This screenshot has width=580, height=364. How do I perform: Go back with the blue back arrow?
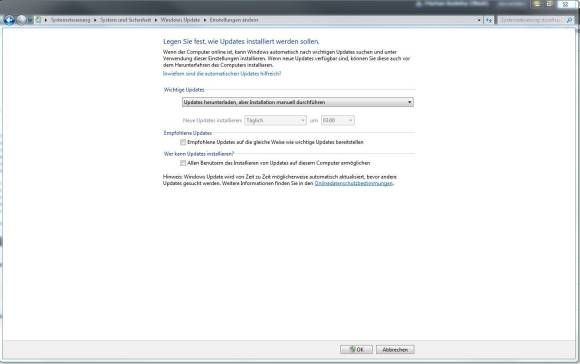pyautogui.click(x=9, y=20)
